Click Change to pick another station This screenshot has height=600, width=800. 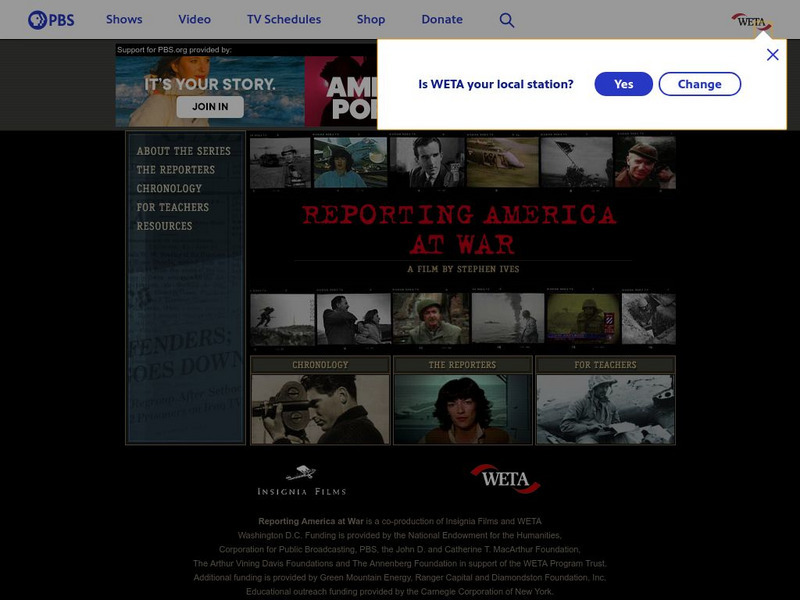(x=699, y=84)
